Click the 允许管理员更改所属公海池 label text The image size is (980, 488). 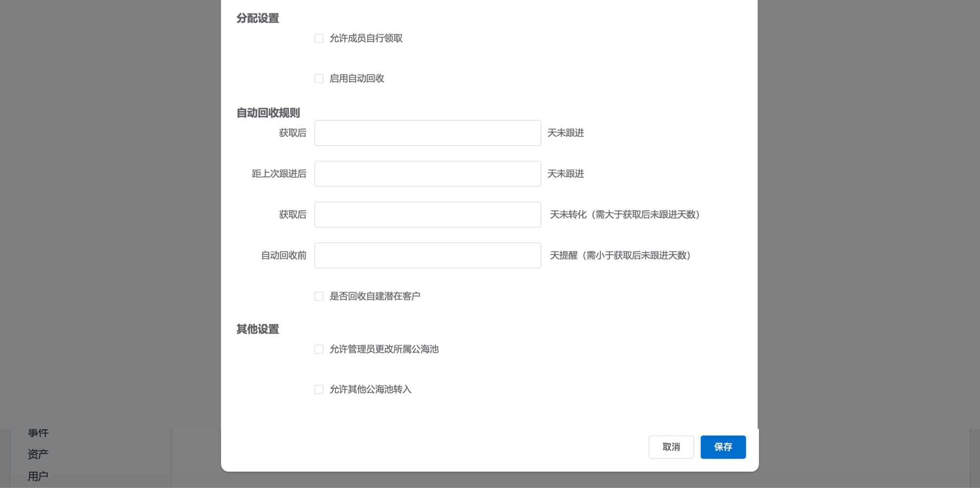[x=384, y=349]
